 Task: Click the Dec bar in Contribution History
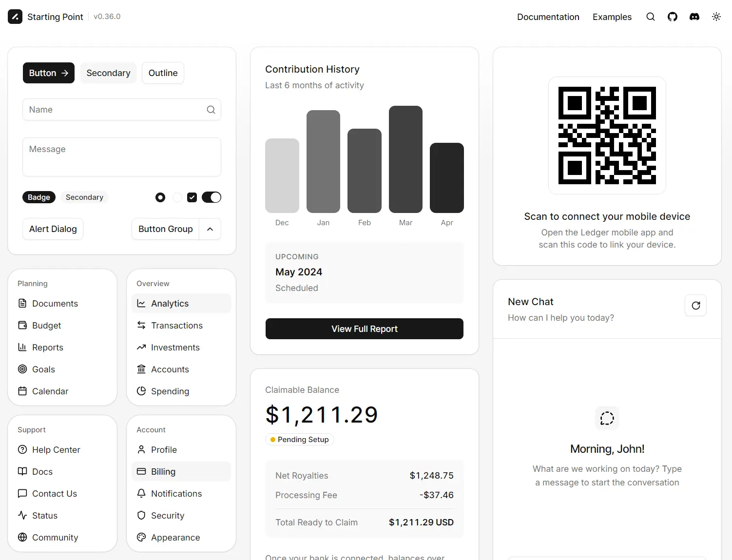(282, 175)
